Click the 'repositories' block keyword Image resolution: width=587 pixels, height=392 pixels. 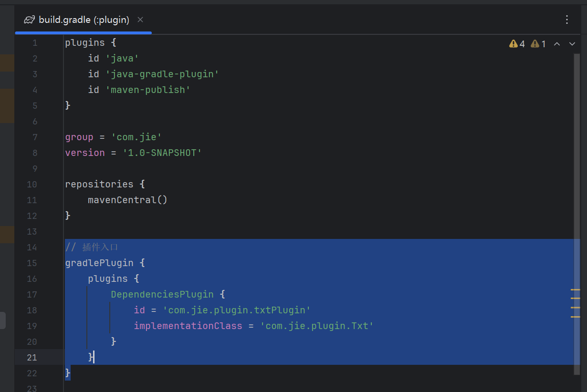click(x=99, y=184)
